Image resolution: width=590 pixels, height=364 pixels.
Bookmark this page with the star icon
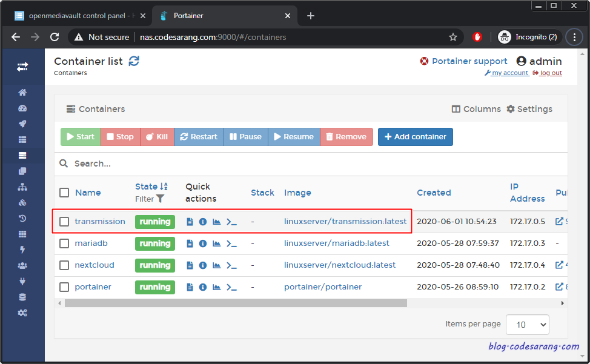click(x=453, y=37)
